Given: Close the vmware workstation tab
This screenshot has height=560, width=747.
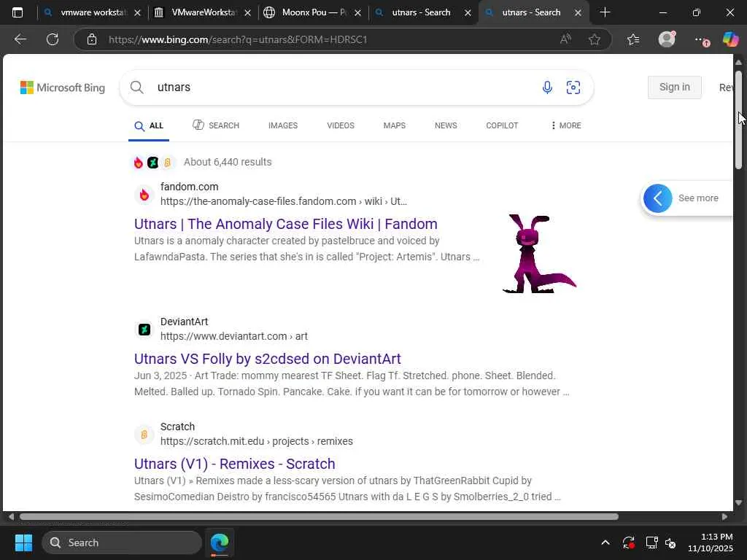Looking at the screenshot, I should click(x=137, y=13).
